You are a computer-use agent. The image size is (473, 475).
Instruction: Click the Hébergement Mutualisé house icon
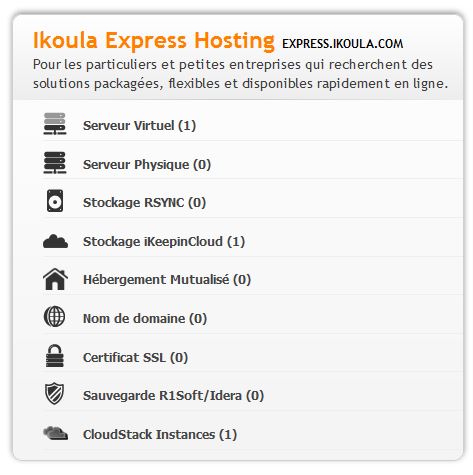(x=55, y=279)
